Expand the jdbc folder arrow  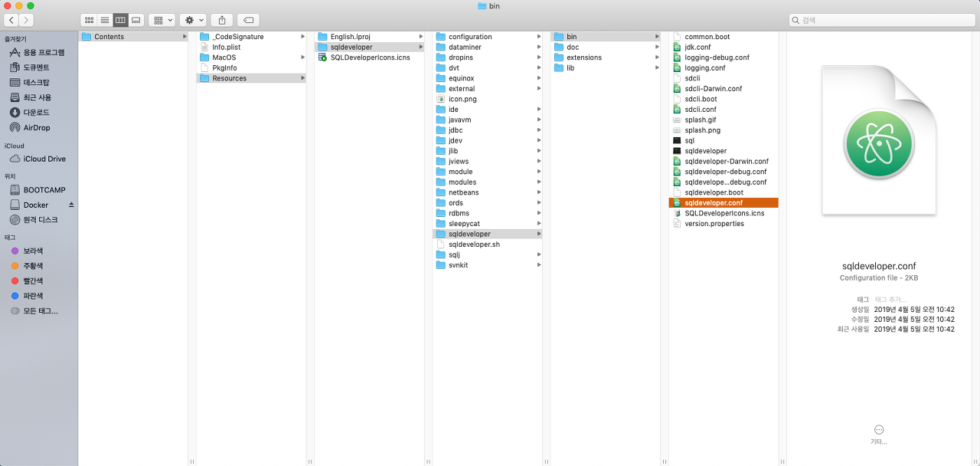click(538, 130)
